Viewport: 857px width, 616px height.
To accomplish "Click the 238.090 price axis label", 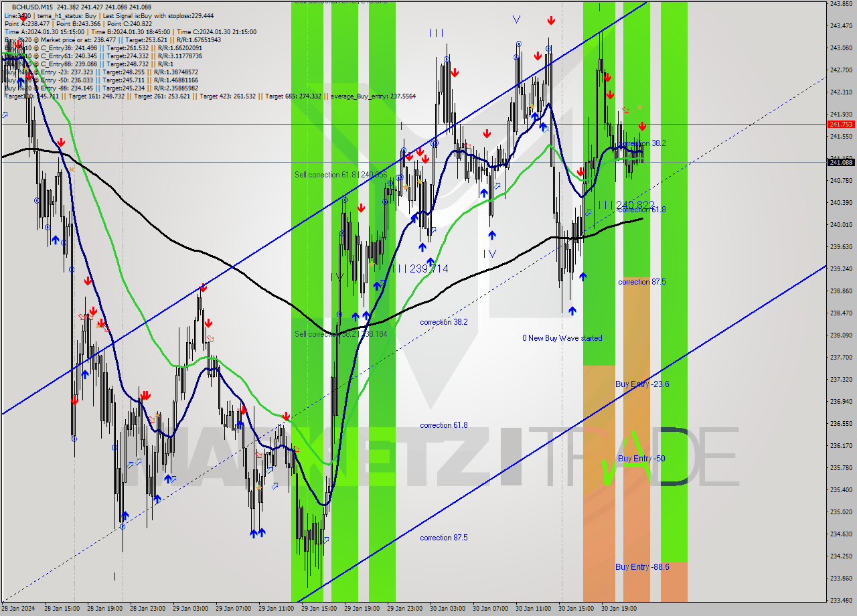I will [x=841, y=335].
